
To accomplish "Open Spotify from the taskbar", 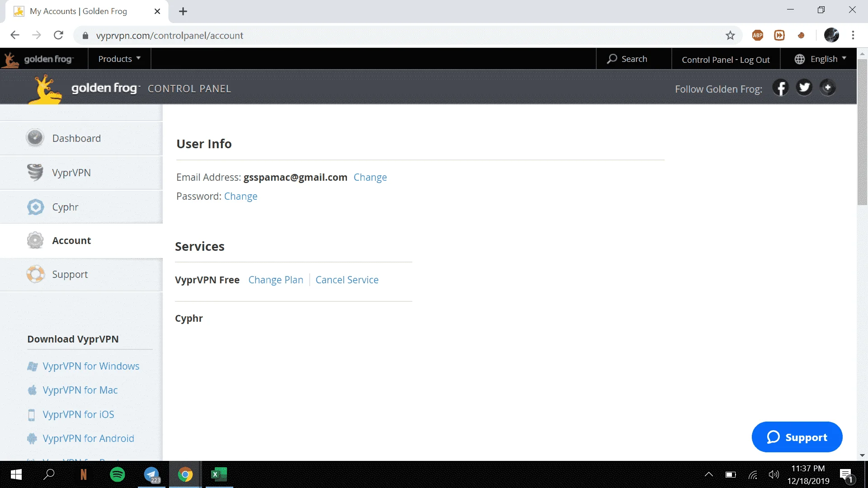I will pos(118,474).
